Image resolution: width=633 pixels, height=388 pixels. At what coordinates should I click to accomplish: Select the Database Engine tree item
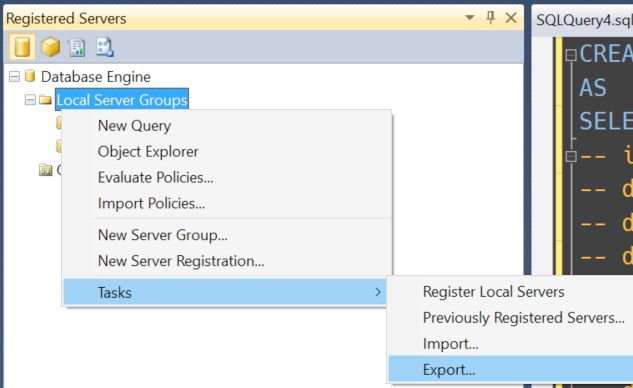click(96, 77)
